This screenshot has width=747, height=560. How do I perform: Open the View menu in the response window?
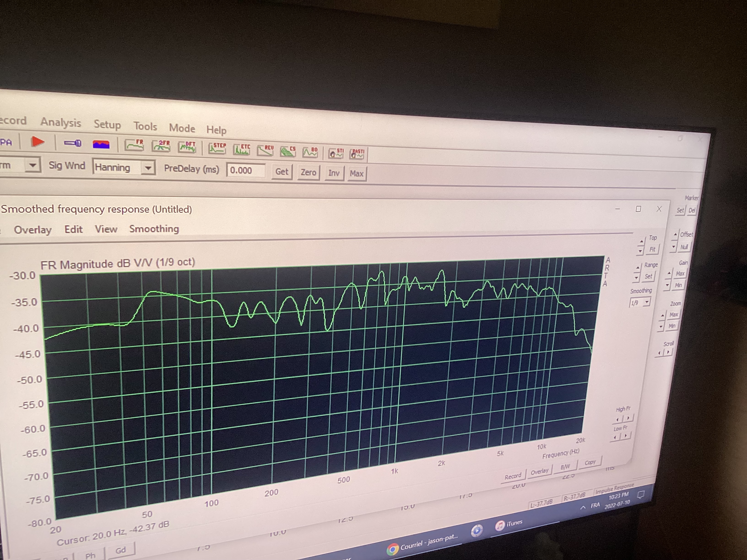[106, 229]
